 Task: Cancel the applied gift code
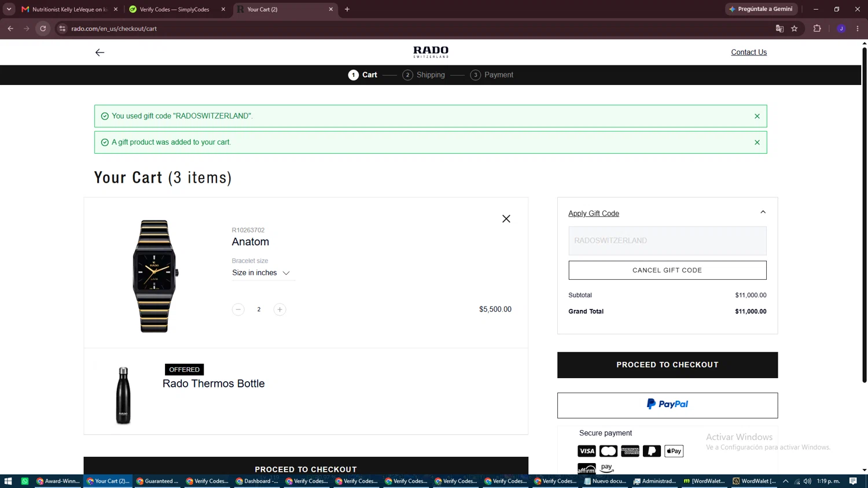[x=667, y=270]
